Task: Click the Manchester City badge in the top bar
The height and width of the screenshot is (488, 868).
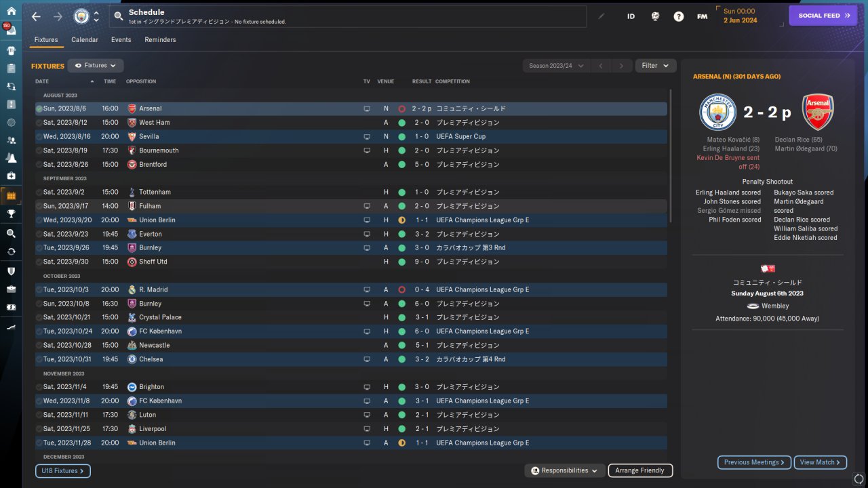Action: tap(81, 16)
